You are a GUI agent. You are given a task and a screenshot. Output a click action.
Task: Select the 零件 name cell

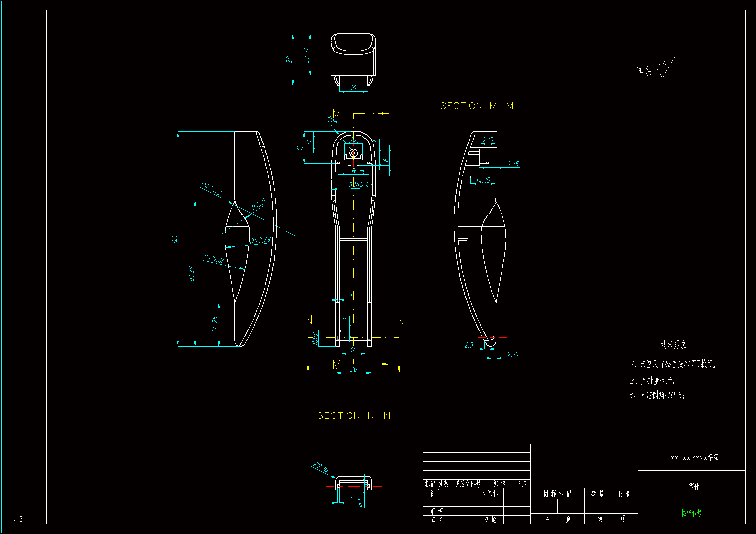coord(694,486)
